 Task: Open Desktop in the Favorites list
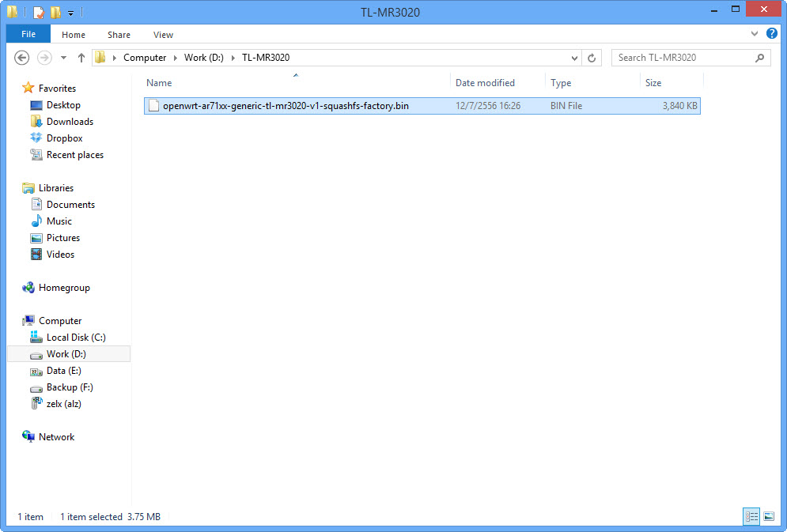click(x=63, y=105)
